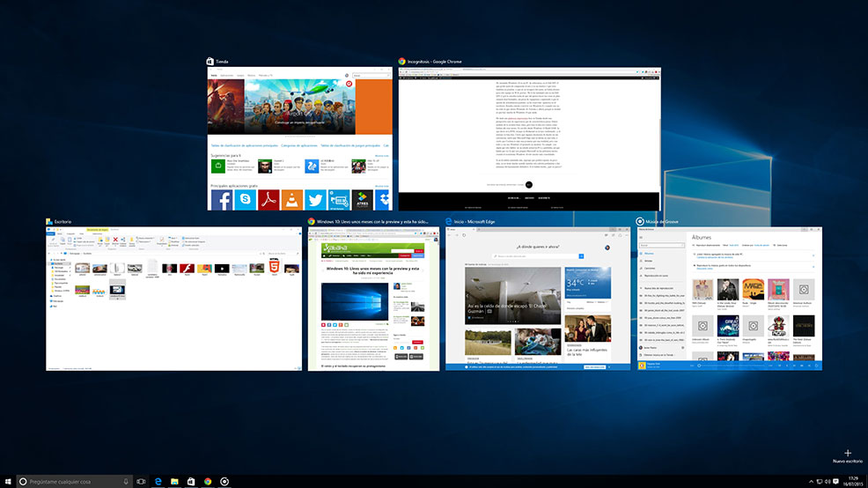This screenshot has height=488, width=868.
Task: Click the taskbar clock showing 17:29
Action: [x=854, y=481]
